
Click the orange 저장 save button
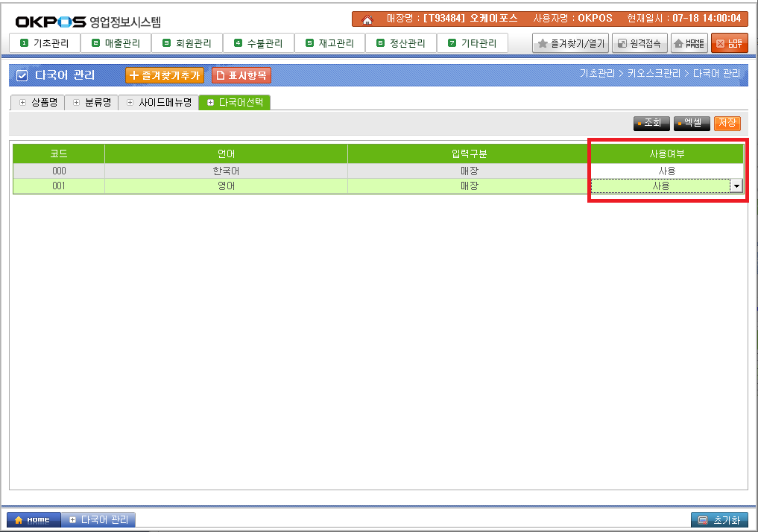click(x=727, y=123)
